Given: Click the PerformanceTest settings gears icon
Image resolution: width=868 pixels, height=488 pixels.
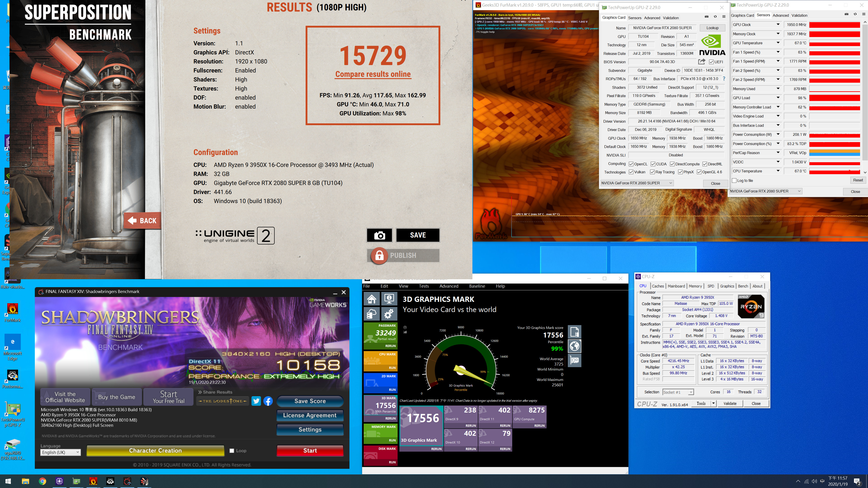Looking at the screenshot, I should pyautogui.click(x=389, y=314).
